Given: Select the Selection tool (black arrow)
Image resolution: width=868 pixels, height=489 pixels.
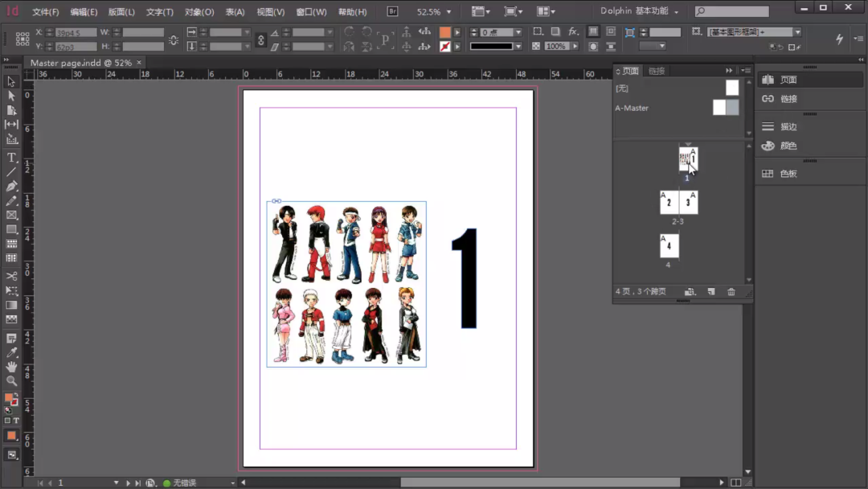Looking at the screenshot, I should coord(11,81).
